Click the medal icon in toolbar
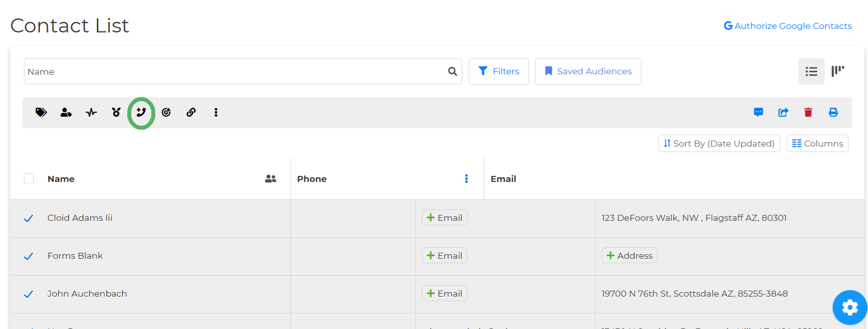Image resolution: width=868 pixels, height=329 pixels. pyautogui.click(x=116, y=112)
